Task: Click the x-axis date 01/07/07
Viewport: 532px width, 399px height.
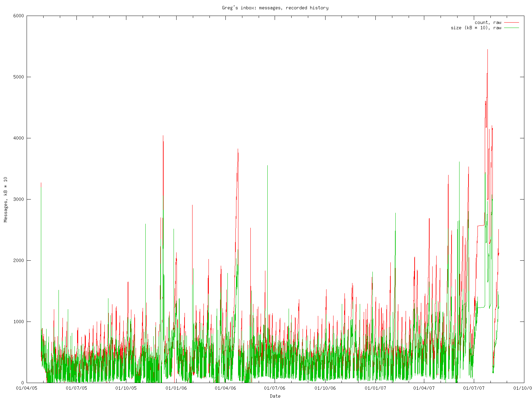Action: pyautogui.click(x=474, y=388)
